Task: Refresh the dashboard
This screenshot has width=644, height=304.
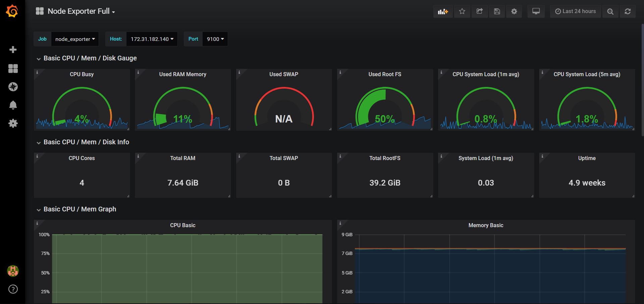Action: 628,11
